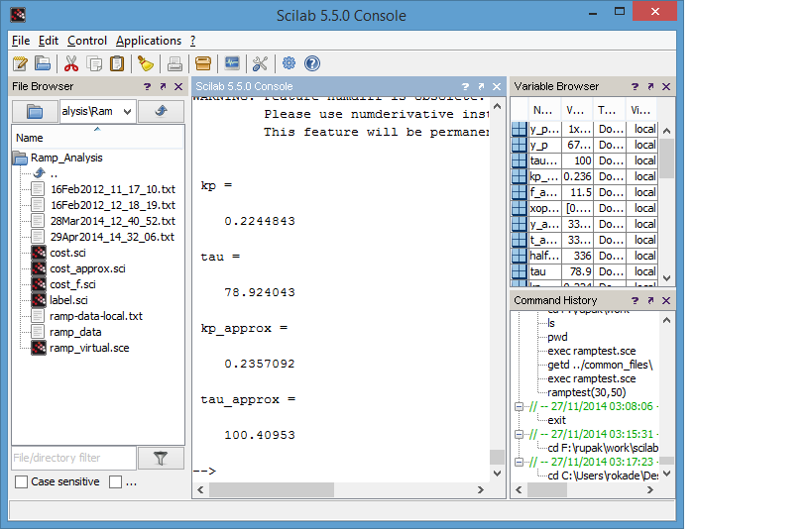Cut selection with scissors icon
This screenshot has width=812, height=529.
pyautogui.click(x=71, y=63)
